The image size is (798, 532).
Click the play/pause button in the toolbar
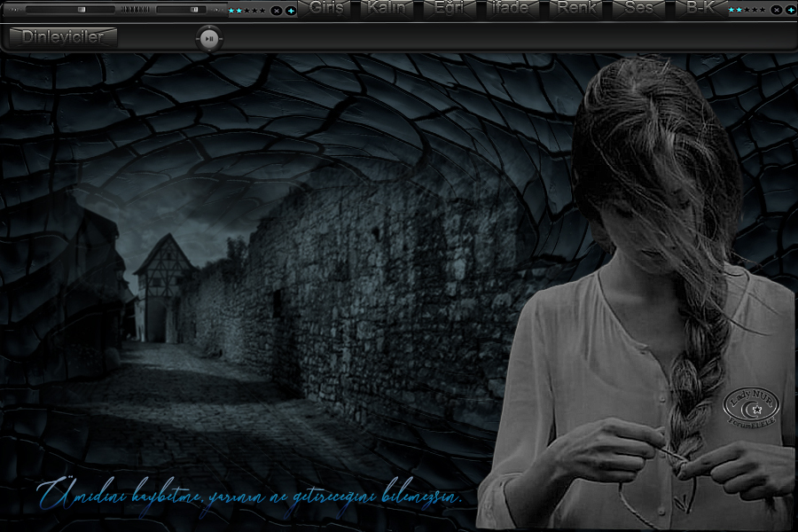[x=208, y=39]
